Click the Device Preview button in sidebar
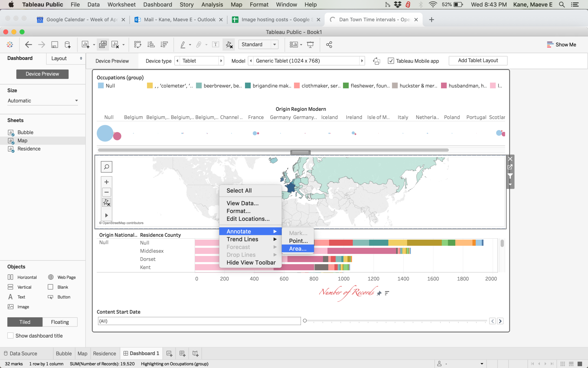The height and width of the screenshot is (368, 588). [x=42, y=74]
